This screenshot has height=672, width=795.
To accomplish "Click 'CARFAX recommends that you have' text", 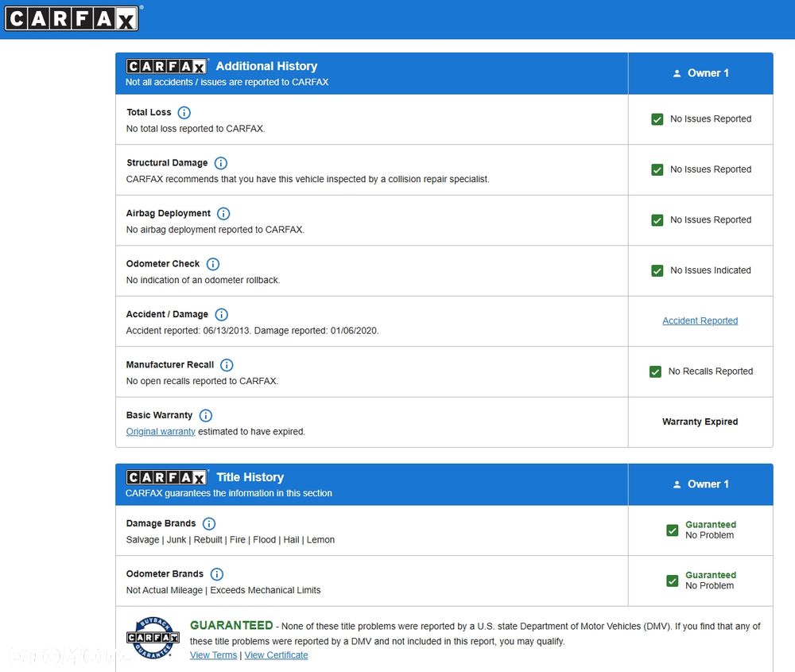I will [308, 179].
